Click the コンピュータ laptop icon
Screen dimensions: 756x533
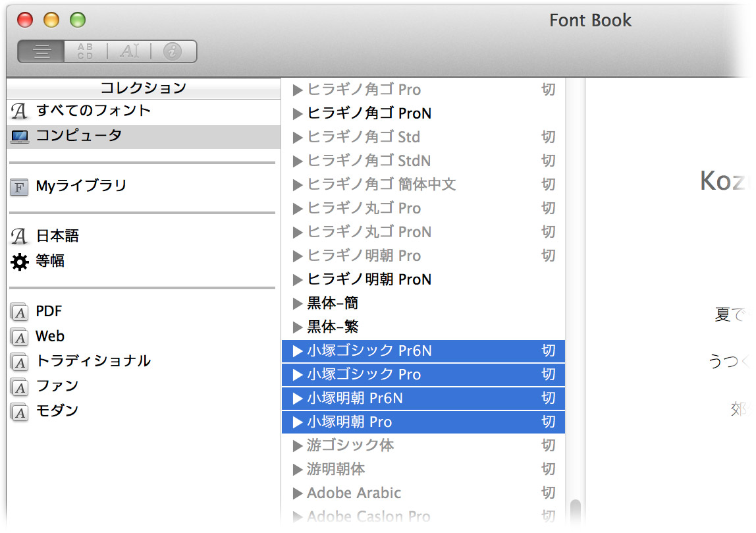click(20, 136)
